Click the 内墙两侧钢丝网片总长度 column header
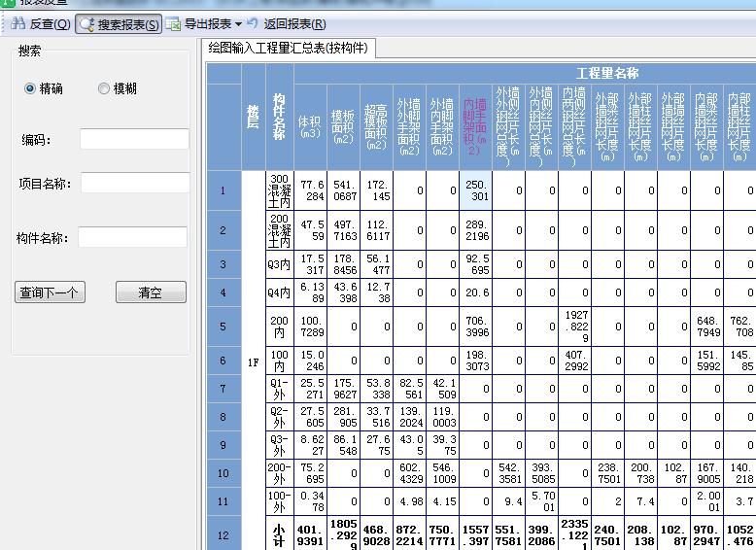Viewport: 756px width, 550px height. pyautogui.click(x=574, y=127)
